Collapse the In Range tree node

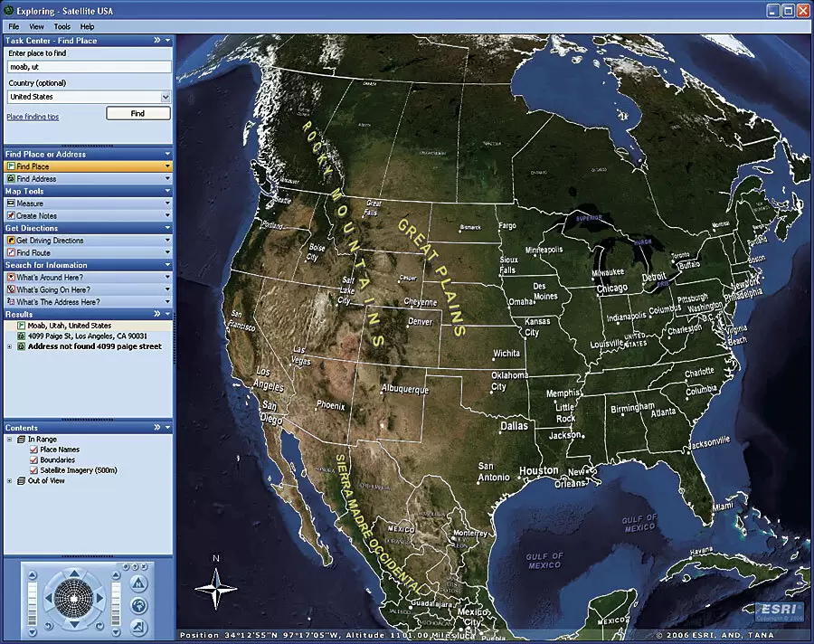pyautogui.click(x=9, y=440)
